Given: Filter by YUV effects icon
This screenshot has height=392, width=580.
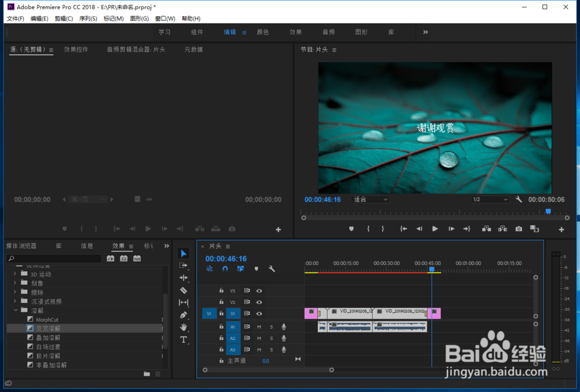Looking at the screenshot, I should click(x=137, y=259).
